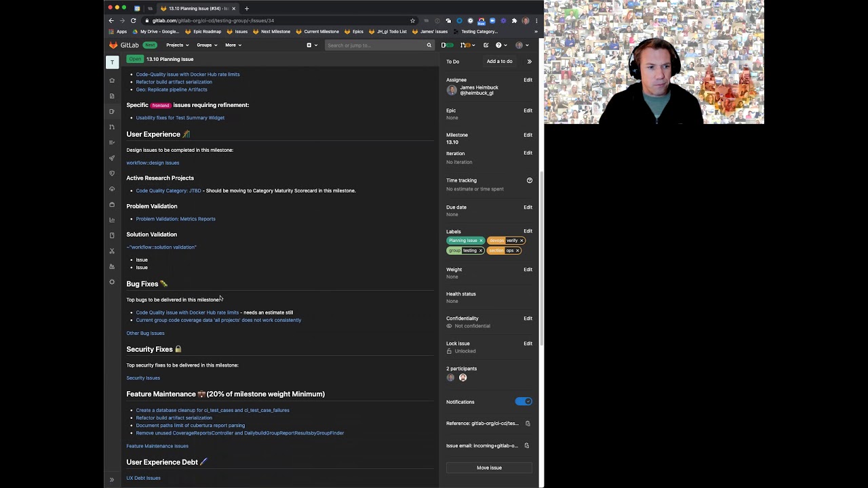
Task: Open merge requests dropdown in header
Action: 467,45
